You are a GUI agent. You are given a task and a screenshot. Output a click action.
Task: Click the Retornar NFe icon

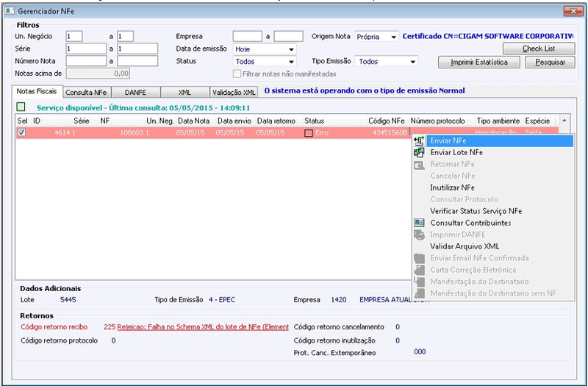418,165
